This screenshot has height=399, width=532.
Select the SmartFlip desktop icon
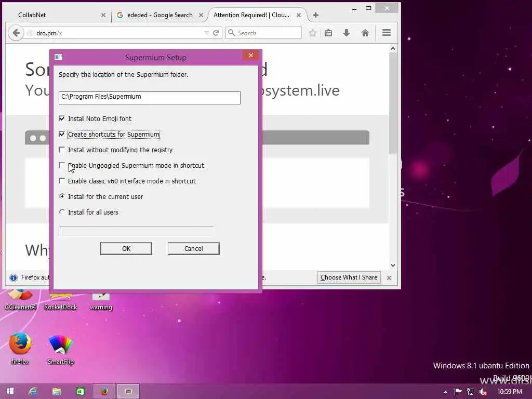point(60,350)
